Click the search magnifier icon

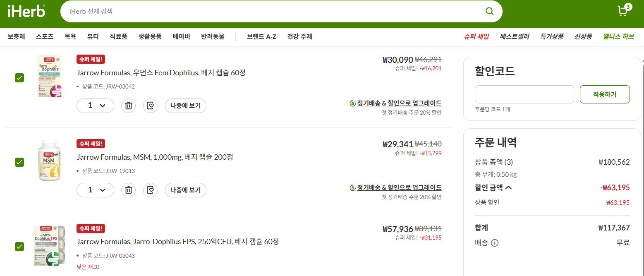point(489,11)
